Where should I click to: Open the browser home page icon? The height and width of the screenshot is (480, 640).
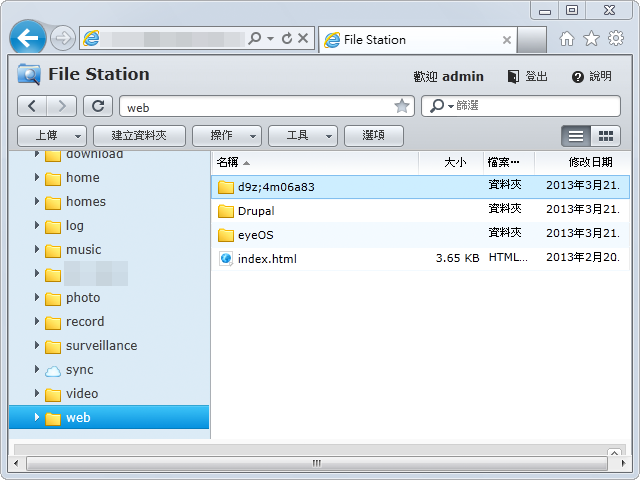coord(567,39)
